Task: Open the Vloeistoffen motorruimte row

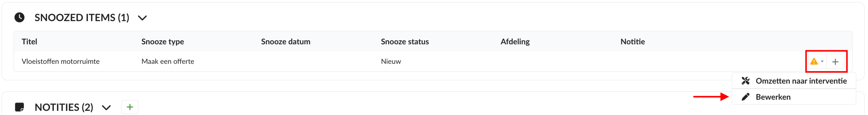Action: [433, 61]
